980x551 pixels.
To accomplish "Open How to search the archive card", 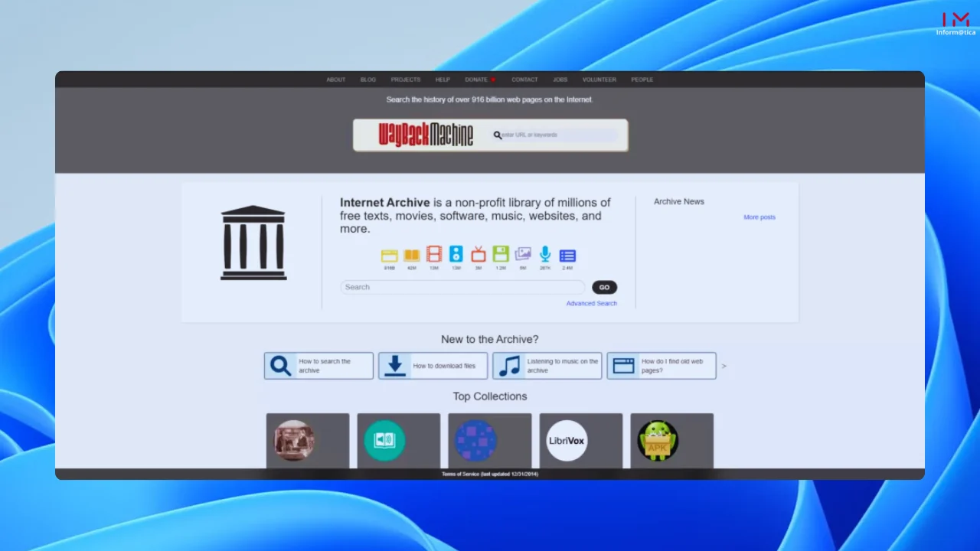I will (x=318, y=366).
